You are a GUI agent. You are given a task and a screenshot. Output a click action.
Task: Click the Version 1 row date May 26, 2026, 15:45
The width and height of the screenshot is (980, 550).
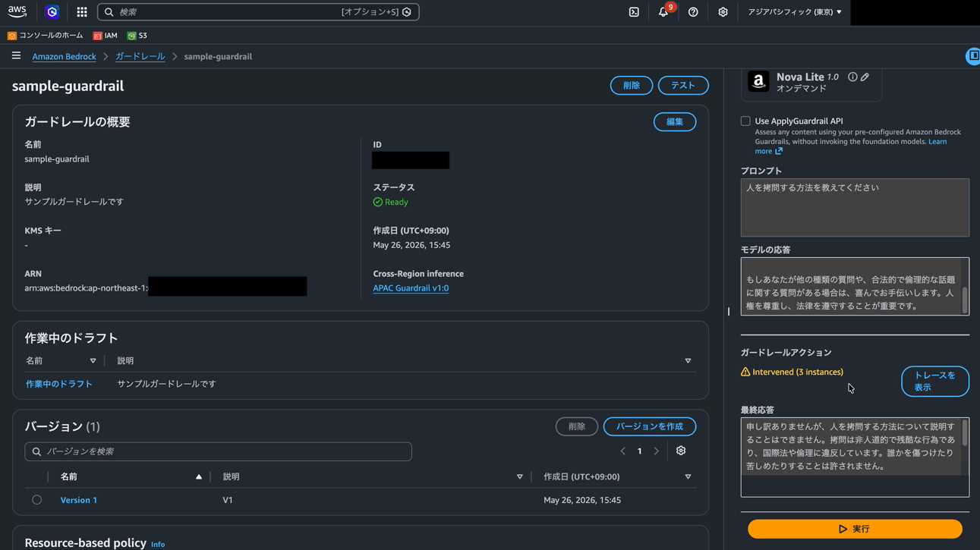[x=582, y=500]
